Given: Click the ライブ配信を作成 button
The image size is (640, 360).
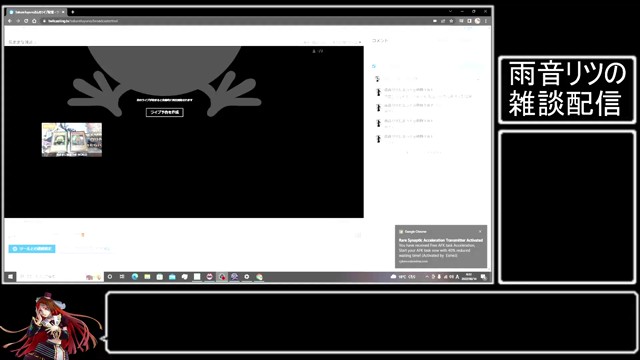Looking at the screenshot, I should click(165, 112).
